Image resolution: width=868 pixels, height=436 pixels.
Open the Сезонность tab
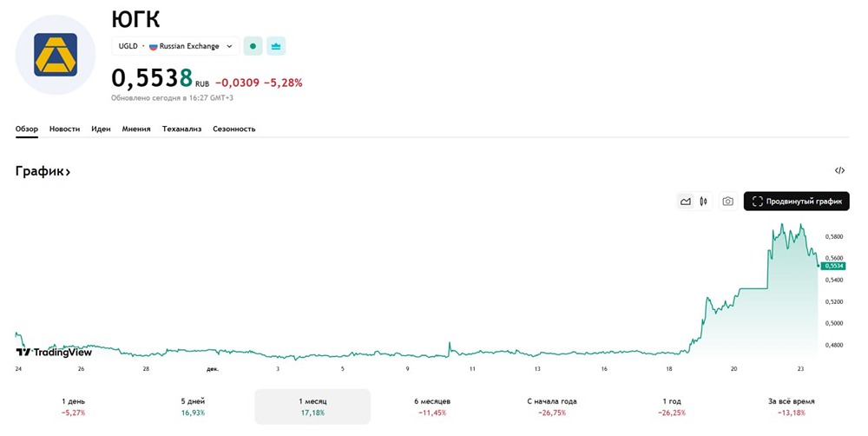(234, 129)
